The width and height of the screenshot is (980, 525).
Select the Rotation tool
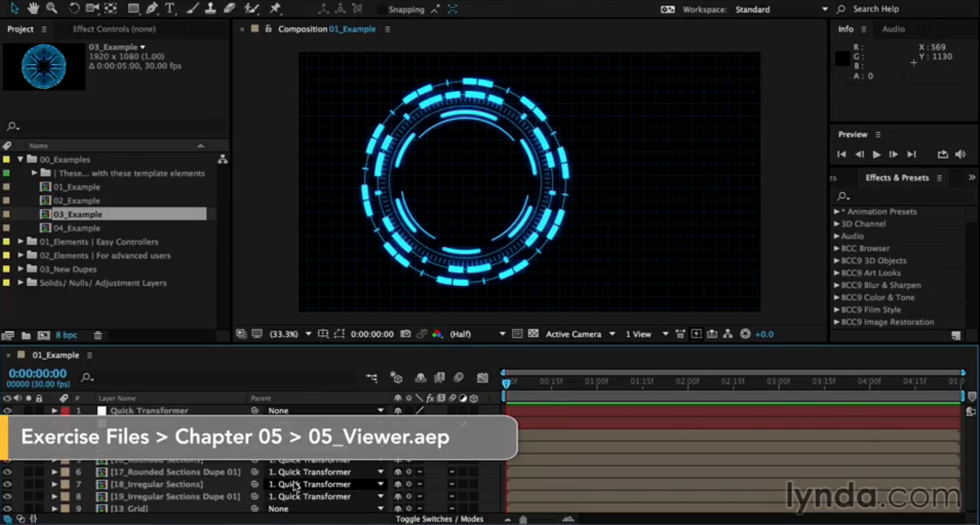[74, 8]
